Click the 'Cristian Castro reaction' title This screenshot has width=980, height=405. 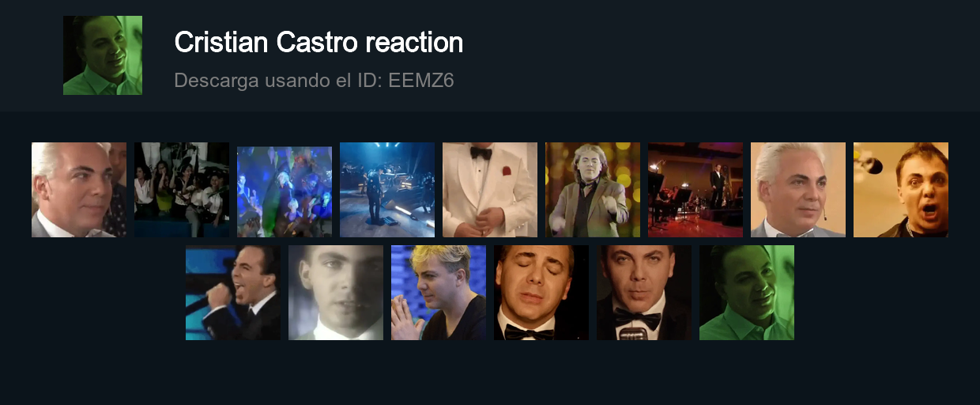(318, 43)
